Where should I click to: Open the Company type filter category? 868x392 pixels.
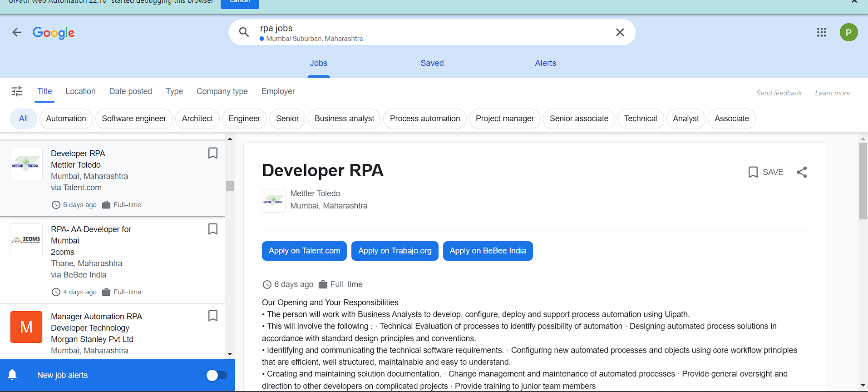coord(222,91)
